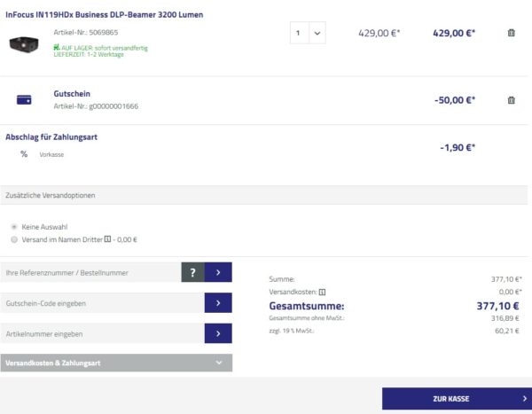Image resolution: width=532 pixels, height=414 pixels.
Task: Remove the Gutschein voucher with trash icon
Action: tap(511, 100)
